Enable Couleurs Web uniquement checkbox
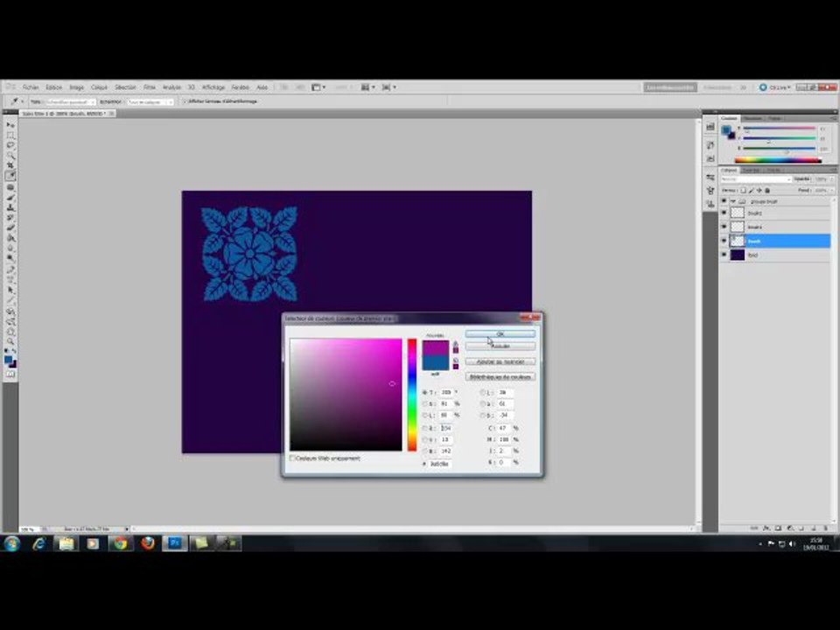Screen dimensions: 840x630 click(x=292, y=458)
